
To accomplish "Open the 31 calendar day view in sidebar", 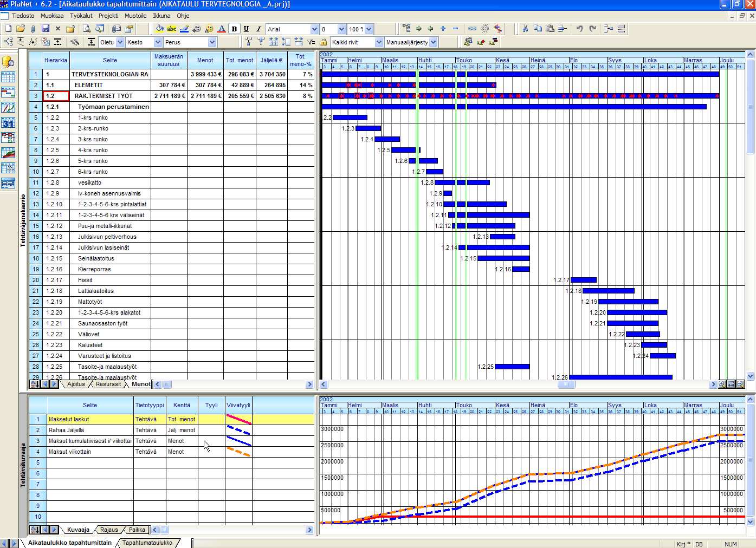I will (8, 123).
